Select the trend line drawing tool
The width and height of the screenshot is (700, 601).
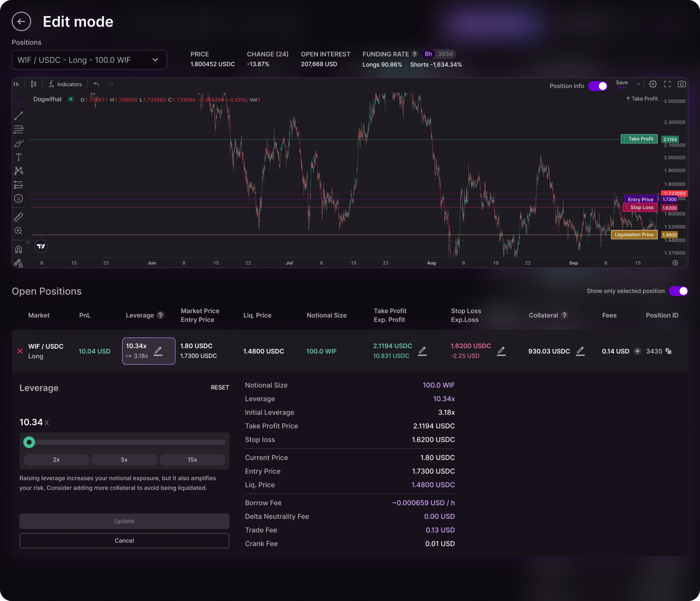(19, 116)
